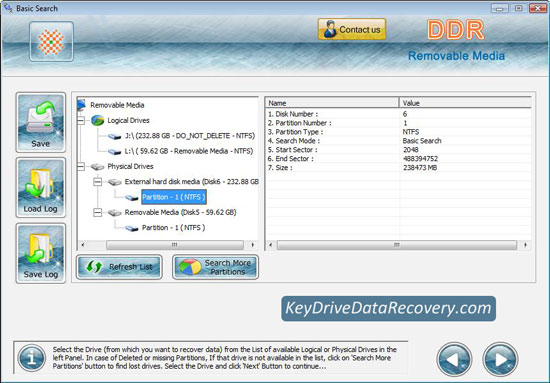Click Search More Partitions button
This screenshot has height=383, width=550.
[215, 267]
